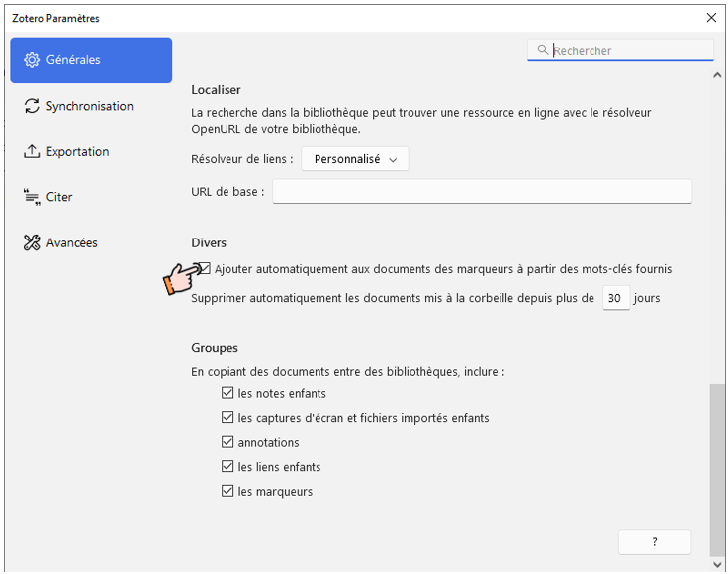This screenshot has height=574, width=728.
Task: Open the Citer preferences pane
Action: point(91,197)
